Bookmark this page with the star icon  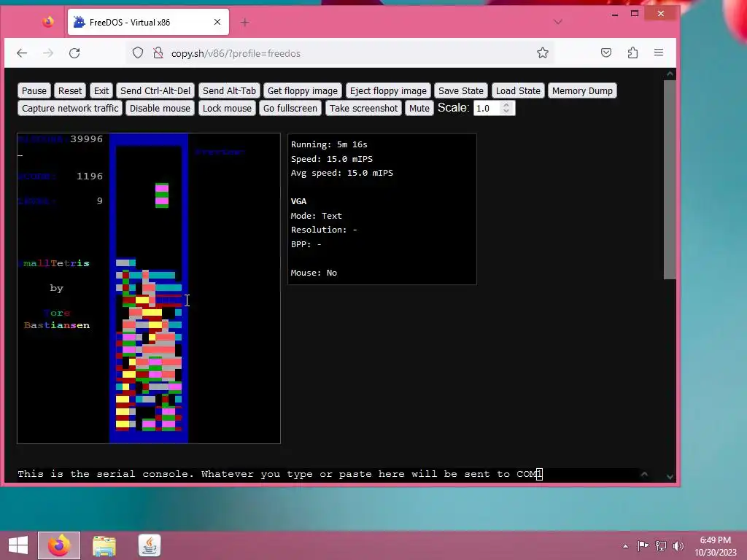pos(542,52)
